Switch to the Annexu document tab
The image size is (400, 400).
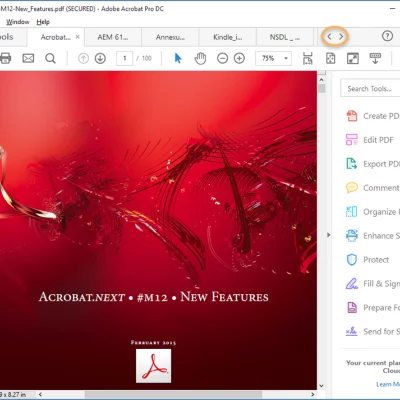point(170,37)
